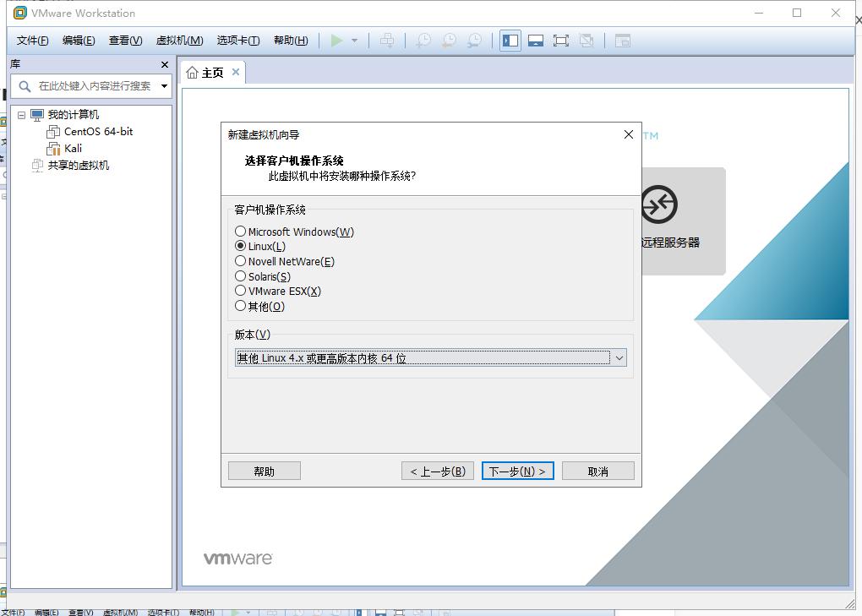Click the 取消 cancel button
Viewport: 862px width, 616px height.
click(598, 472)
